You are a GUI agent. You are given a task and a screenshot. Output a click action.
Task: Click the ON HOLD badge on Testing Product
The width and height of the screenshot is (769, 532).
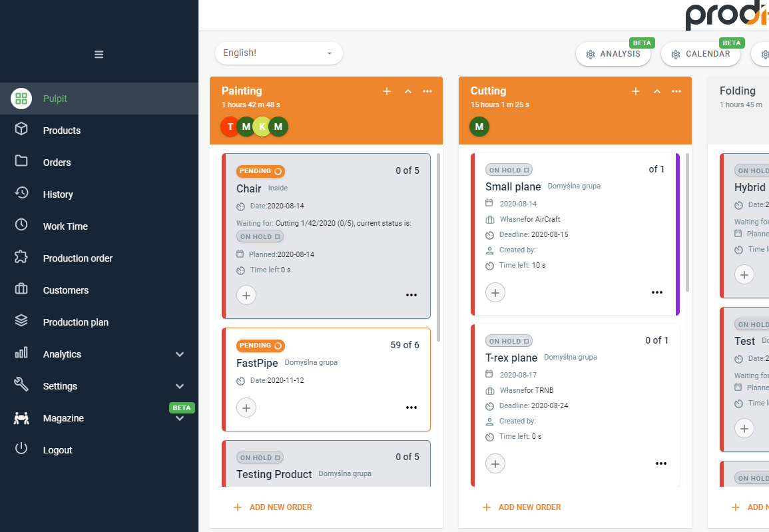pos(260,457)
